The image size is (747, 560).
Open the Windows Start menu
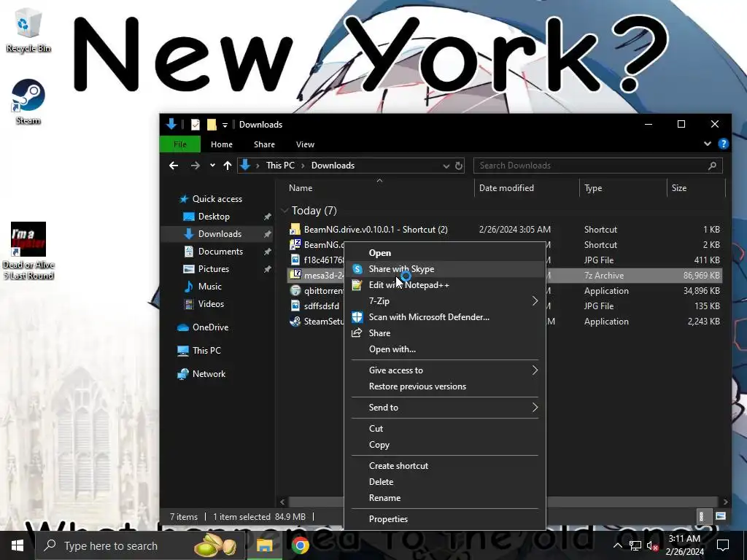(18, 545)
